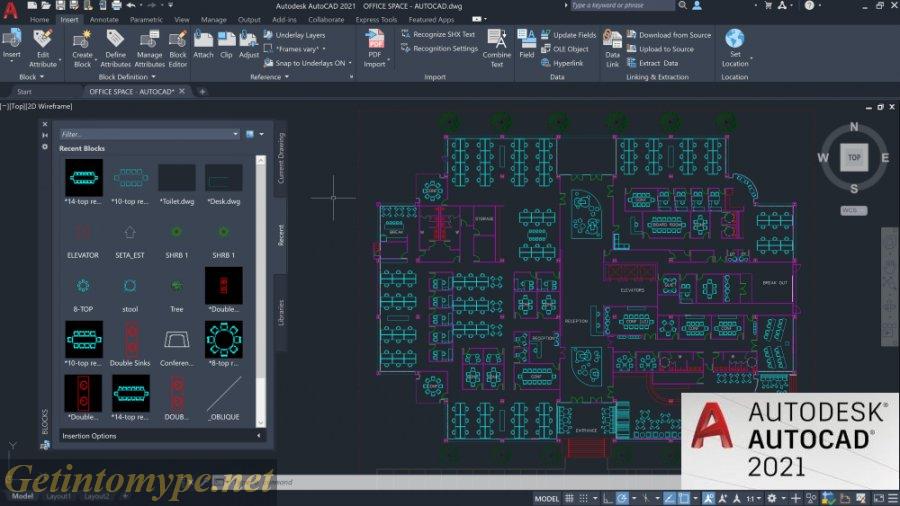Click TOP face of the ViewCube

pyautogui.click(x=854, y=157)
